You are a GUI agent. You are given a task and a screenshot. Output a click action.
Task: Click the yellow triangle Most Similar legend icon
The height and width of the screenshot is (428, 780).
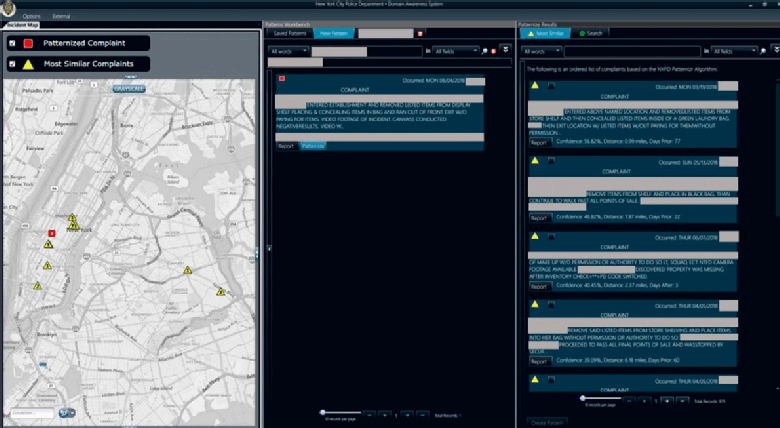pyautogui.click(x=28, y=64)
